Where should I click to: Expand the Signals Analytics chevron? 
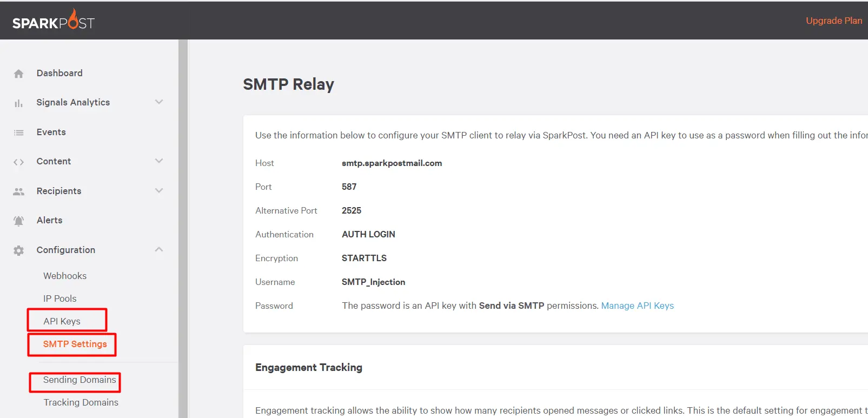click(159, 102)
